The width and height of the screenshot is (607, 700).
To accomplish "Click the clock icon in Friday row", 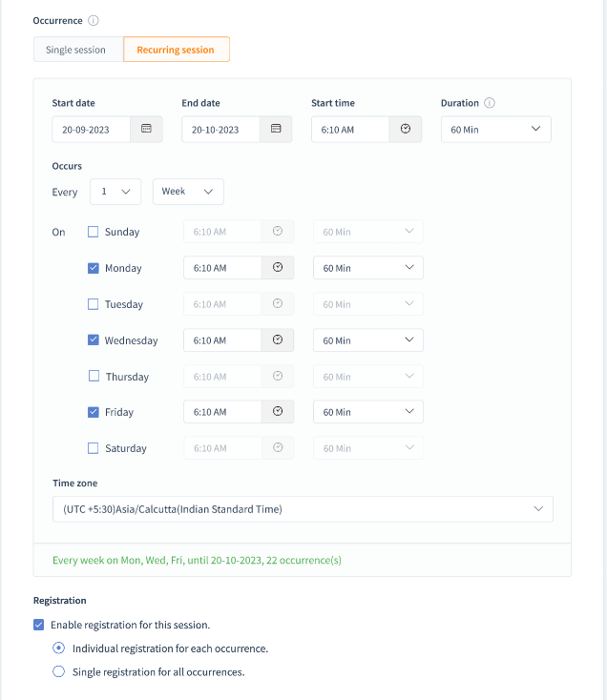I will (278, 412).
